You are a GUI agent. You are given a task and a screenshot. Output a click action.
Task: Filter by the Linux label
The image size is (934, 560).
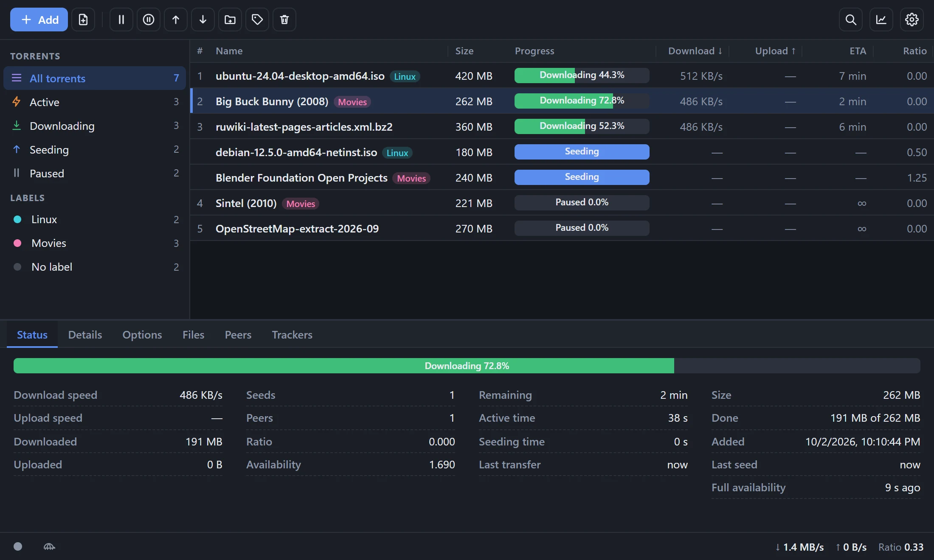(95, 219)
